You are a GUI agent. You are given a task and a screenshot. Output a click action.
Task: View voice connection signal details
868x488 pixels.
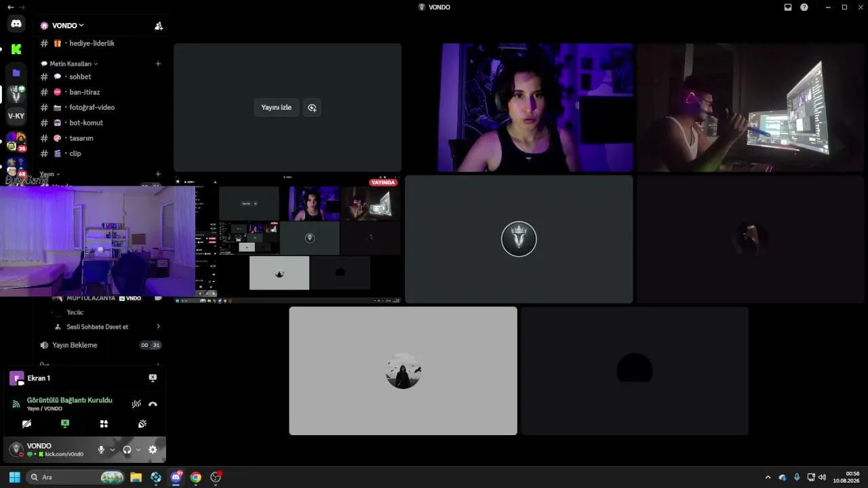click(16, 404)
